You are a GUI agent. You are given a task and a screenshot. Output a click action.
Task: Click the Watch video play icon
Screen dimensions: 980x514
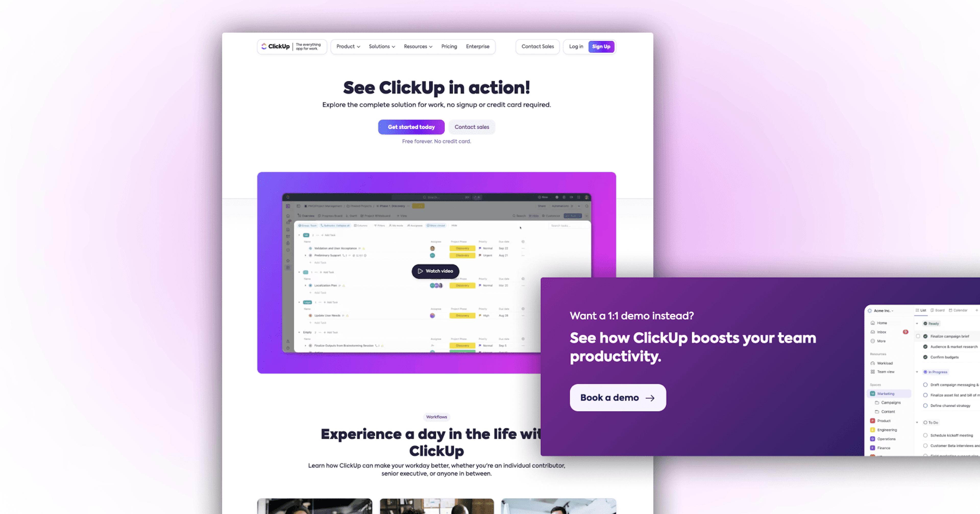click(420, 271)
